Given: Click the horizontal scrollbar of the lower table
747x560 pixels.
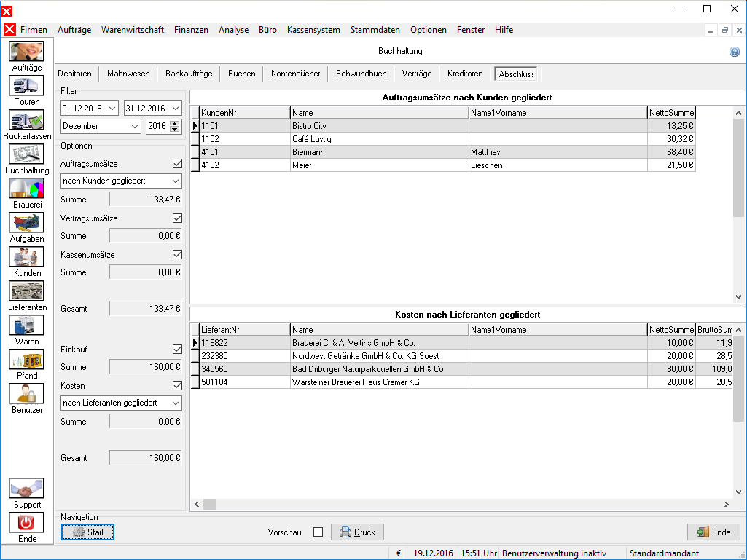Looking at the screenshot, I should pyautogui.click(x=461, y=504).
